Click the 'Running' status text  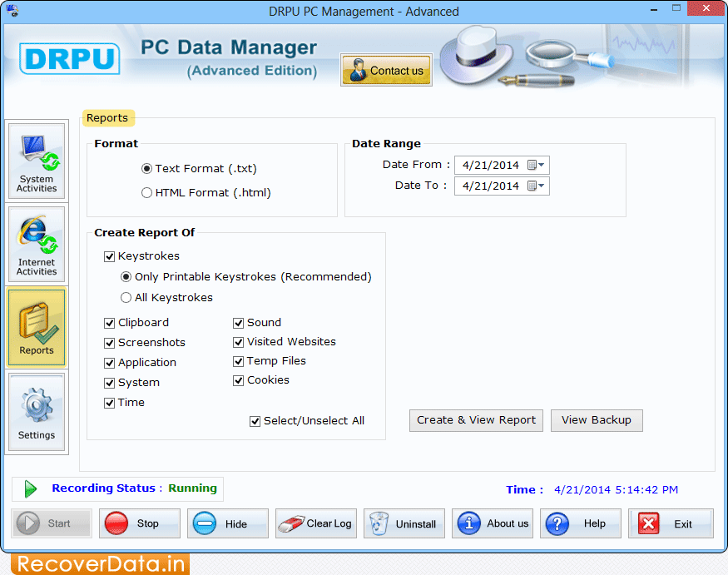192,488
